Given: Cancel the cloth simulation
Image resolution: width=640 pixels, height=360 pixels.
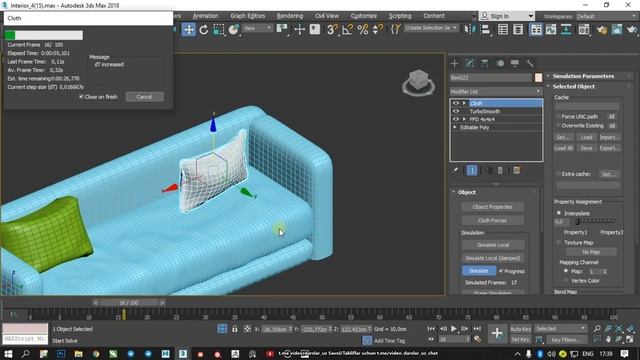Looking at the screenshot, I should point(144,97).
